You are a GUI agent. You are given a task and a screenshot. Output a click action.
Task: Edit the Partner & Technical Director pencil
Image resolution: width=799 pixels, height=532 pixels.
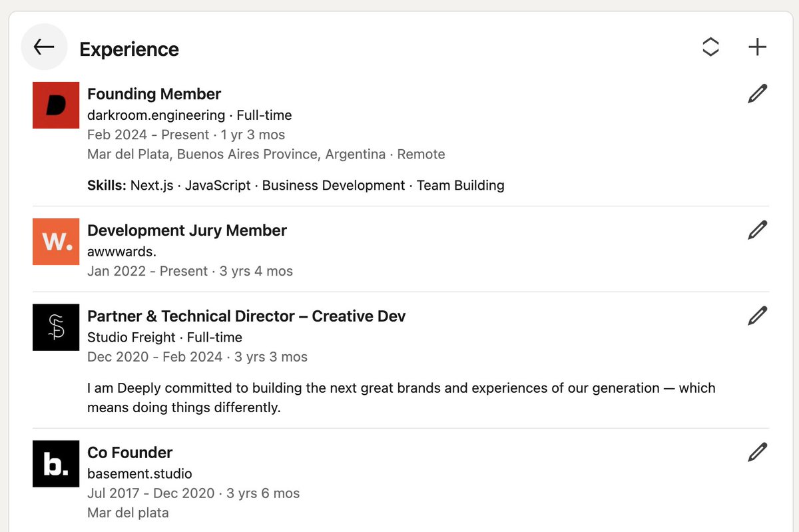coord(757,316)
